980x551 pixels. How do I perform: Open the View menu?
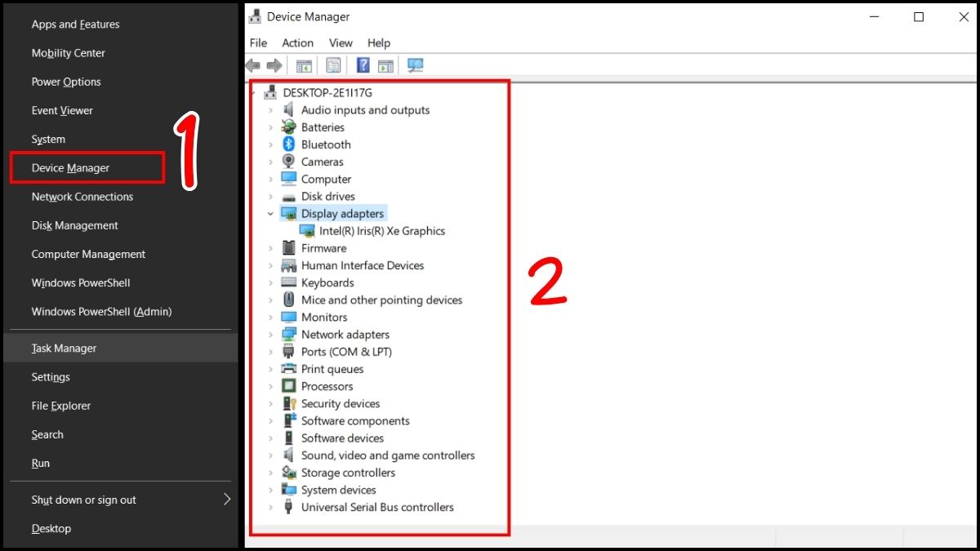pyautogui.click(x=341, y=42)
